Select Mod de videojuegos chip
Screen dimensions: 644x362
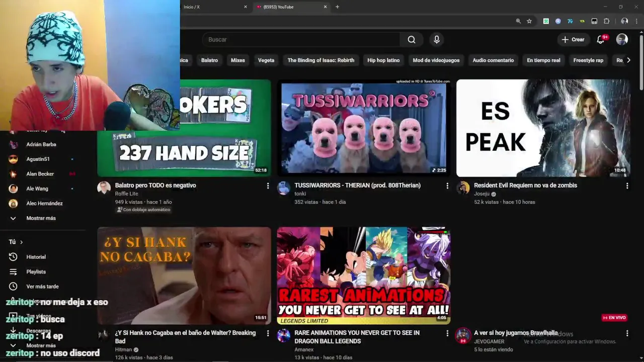pyautogui.click(x=436, y=60)
